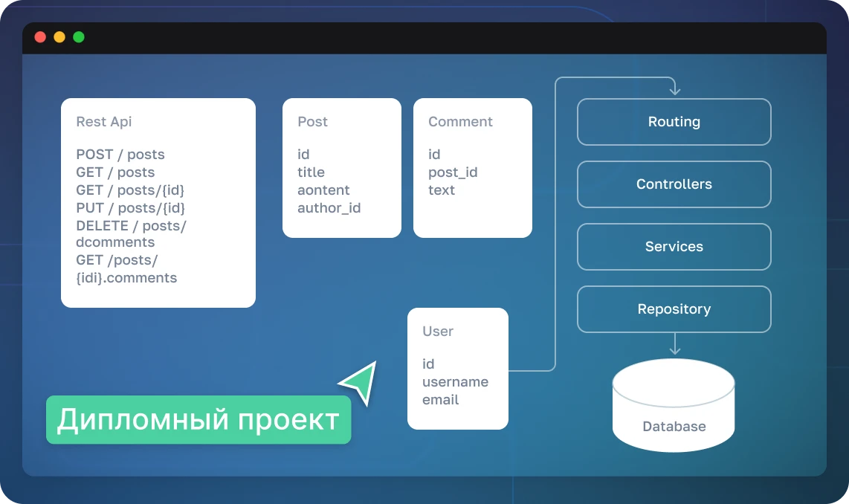Click the PUT / posts/{id} endpoint
Screen dimensions: 849x504
(131, 208)
